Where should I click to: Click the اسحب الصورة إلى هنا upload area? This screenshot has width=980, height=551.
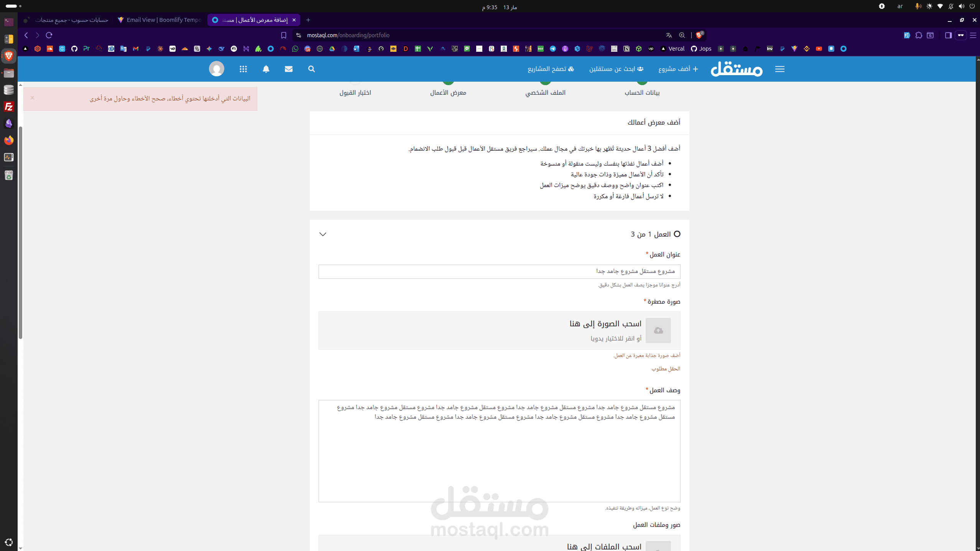[x=499, y=331]
